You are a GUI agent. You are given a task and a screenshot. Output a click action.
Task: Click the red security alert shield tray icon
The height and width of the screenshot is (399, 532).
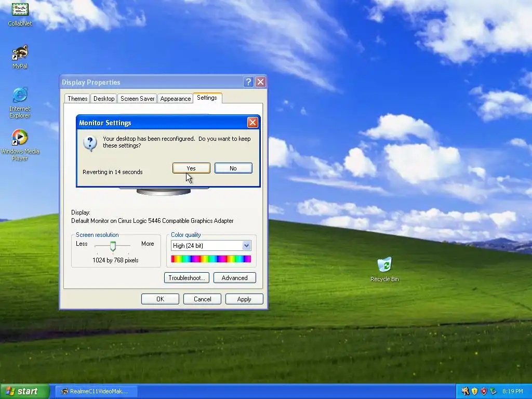tap(484, 391)
